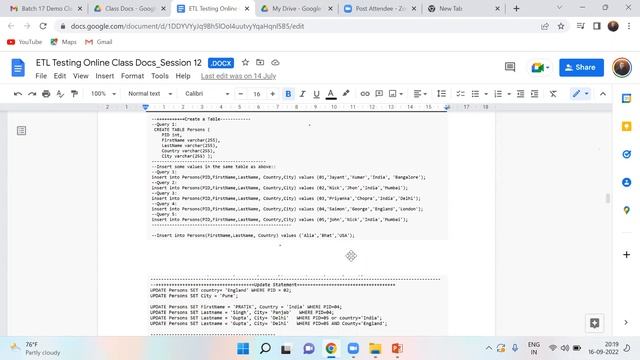Expand the bulleted list style arrow
Viewport: 640px width, 360px height.
[486, 94]
